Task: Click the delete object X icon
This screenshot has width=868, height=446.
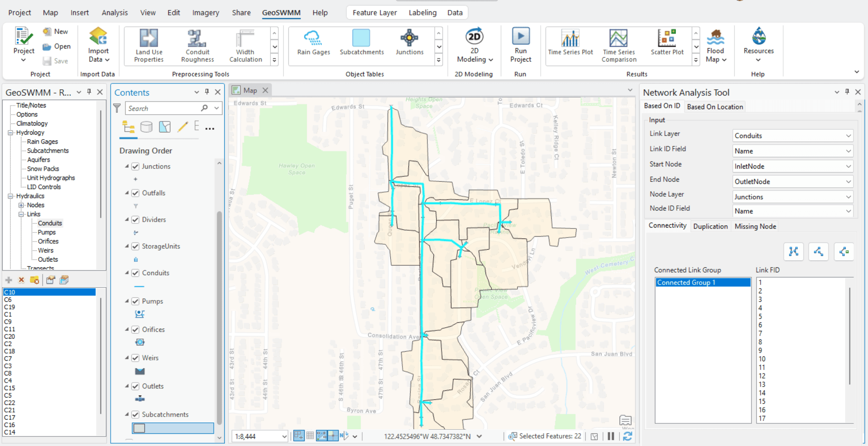Action: [x=21, y=280]
